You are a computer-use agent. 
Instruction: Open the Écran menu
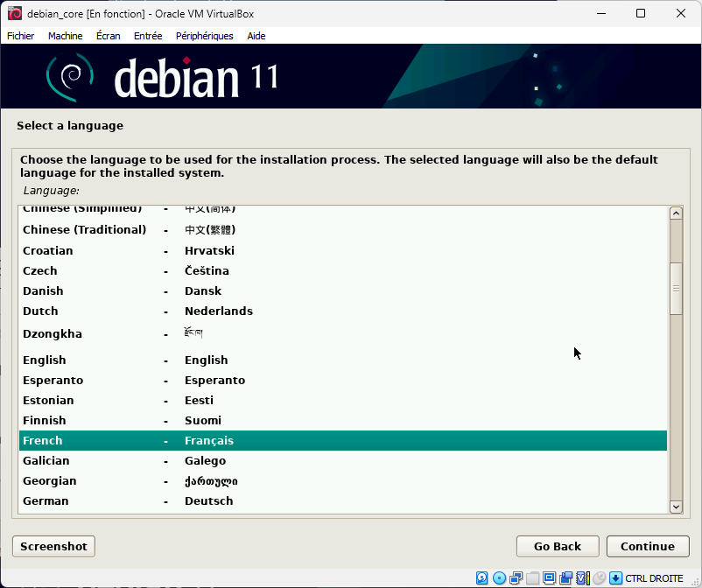pyautogui.click(x=109, y=36)
